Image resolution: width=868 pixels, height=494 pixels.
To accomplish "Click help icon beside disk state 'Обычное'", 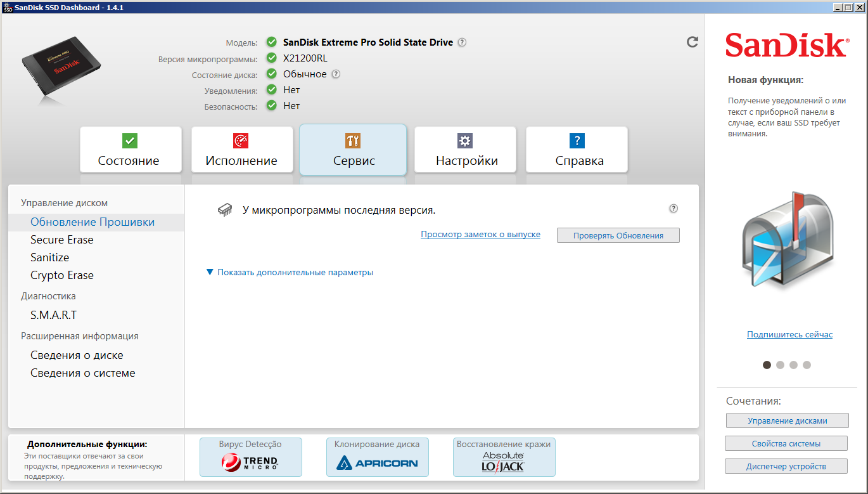I will click(x=336, y=74).
